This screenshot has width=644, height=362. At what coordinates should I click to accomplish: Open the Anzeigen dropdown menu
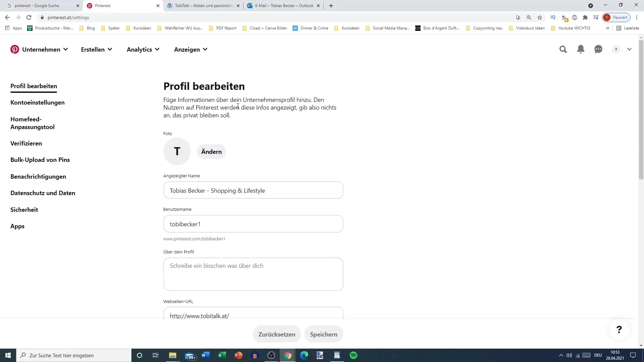[190, 49]
